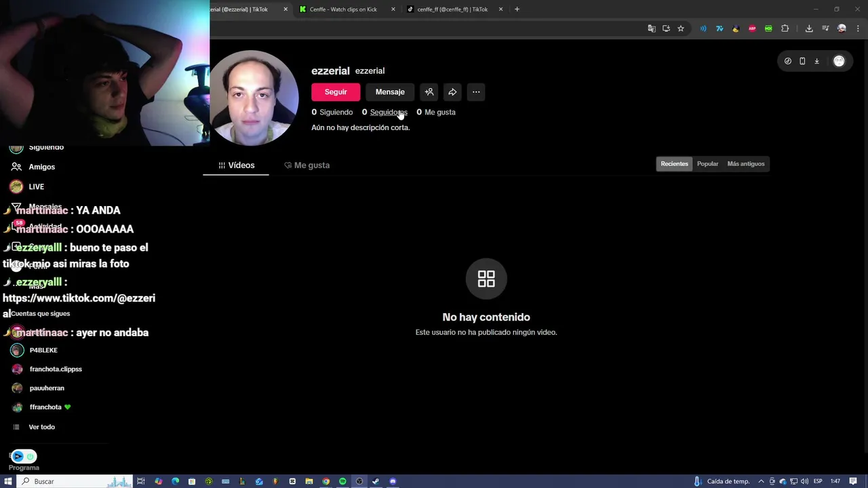Open the Chrome profile avatar
Viewport: 868px width, 488px height.
tap(842, 28)
